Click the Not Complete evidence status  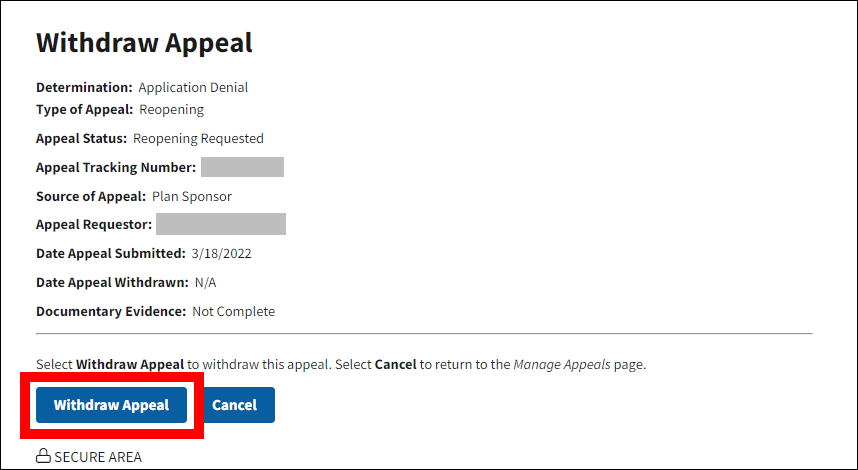pyautogui.click(x=233, y=311)
